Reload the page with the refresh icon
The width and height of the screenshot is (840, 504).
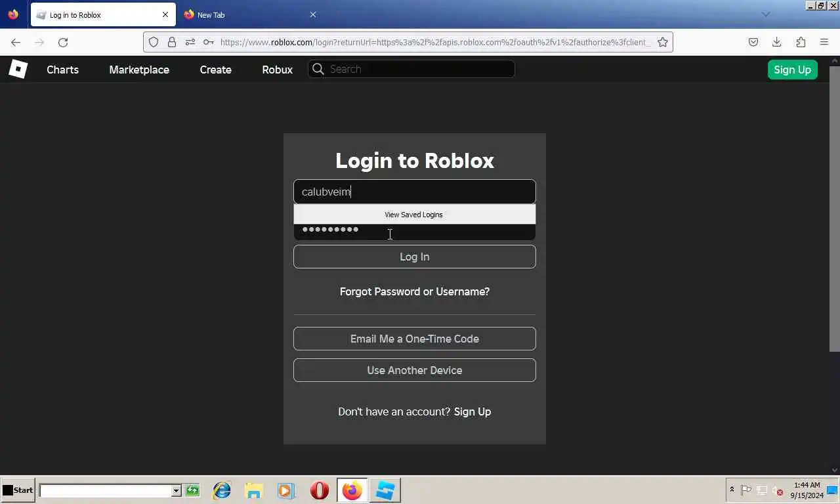[63, 42]
